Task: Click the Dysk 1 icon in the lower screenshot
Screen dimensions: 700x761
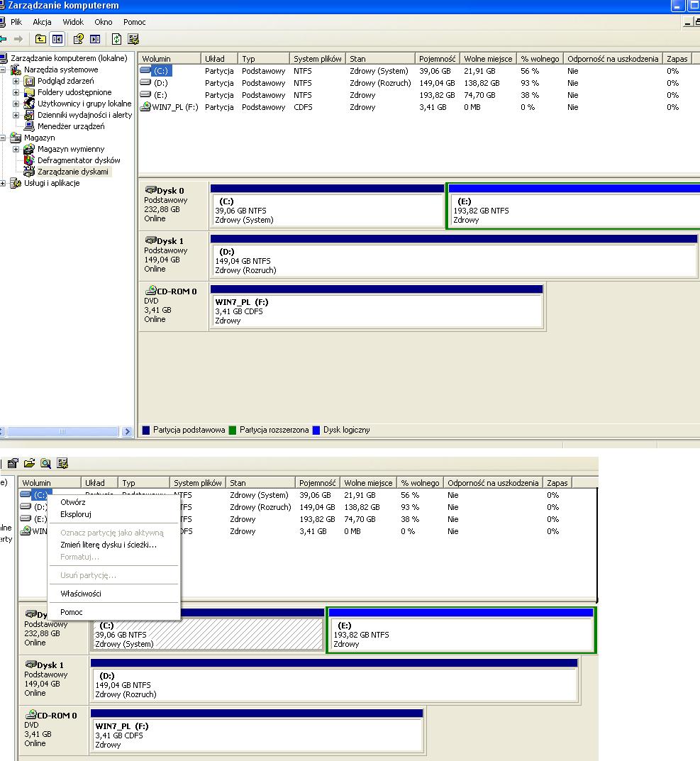Action: 30,664
